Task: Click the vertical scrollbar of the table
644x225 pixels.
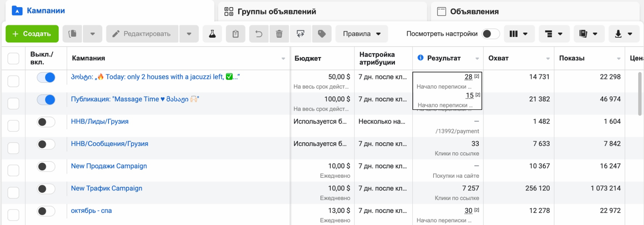Action: click(x=640, y=94)
